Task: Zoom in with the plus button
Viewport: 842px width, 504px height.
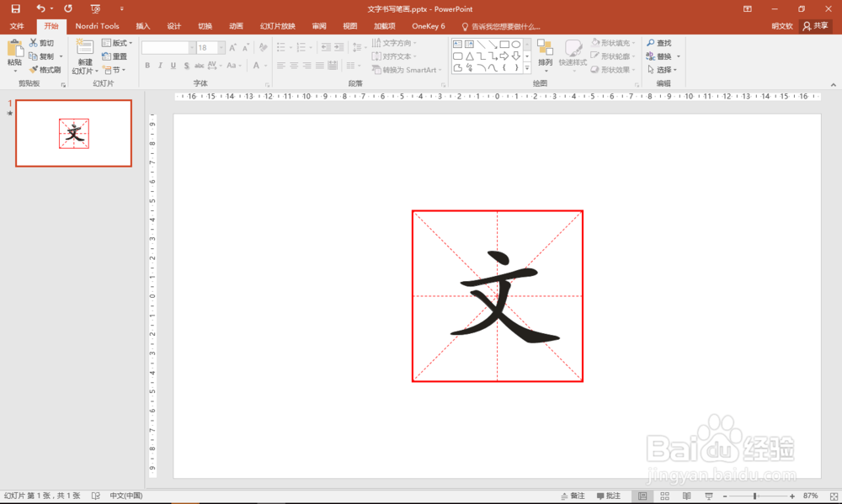Action: (792, 496)
